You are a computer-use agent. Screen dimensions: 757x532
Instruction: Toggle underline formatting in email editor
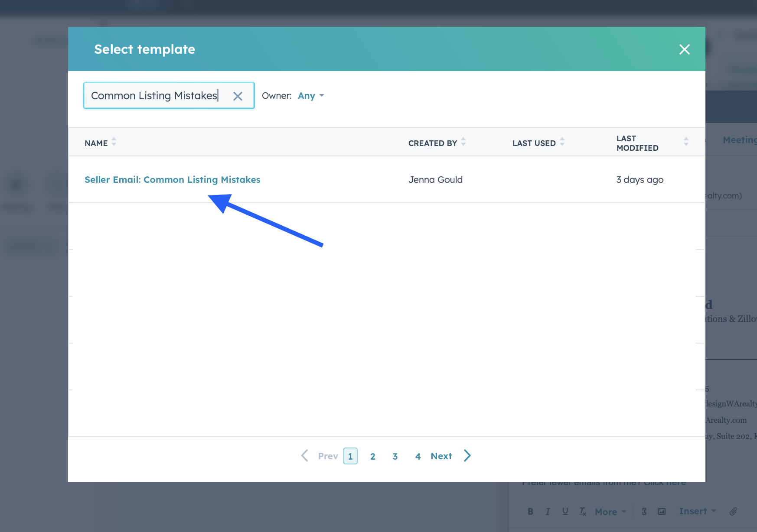coord(565,512)
